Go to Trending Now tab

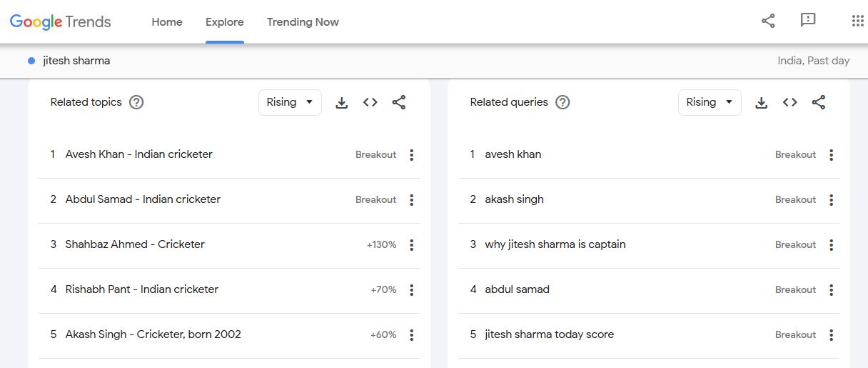(x=303, y=22)
